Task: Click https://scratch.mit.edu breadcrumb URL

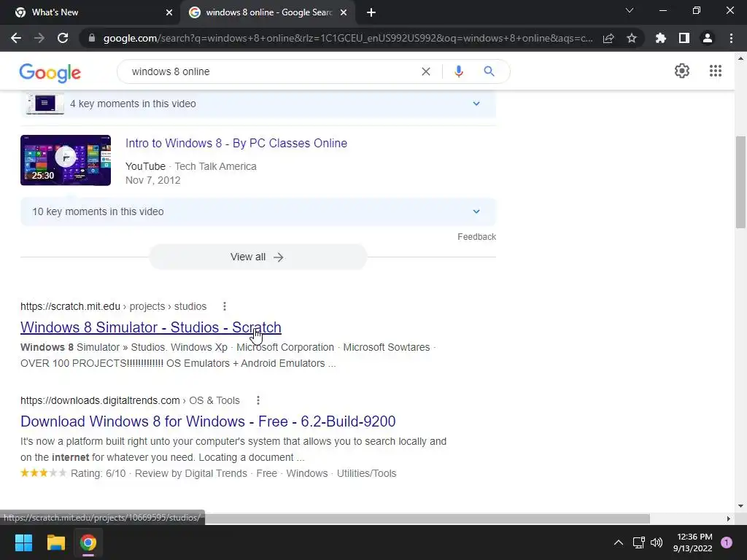Action: point(70,306)
